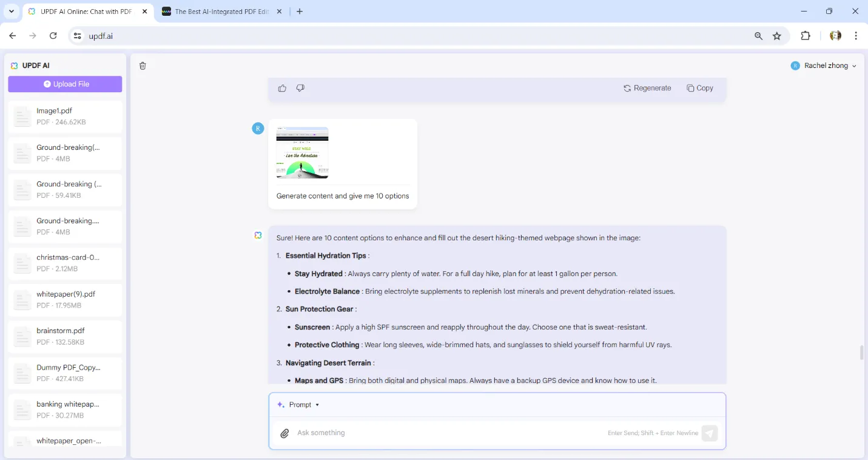This screenshot has width=868, height=460.
Task: Reload the page
Action: (53, 36)
